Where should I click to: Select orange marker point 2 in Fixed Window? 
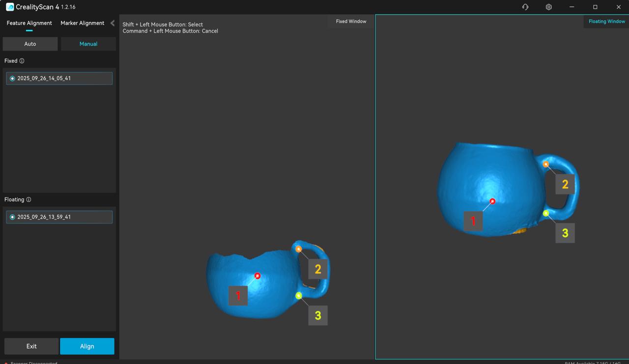point(299,249)
